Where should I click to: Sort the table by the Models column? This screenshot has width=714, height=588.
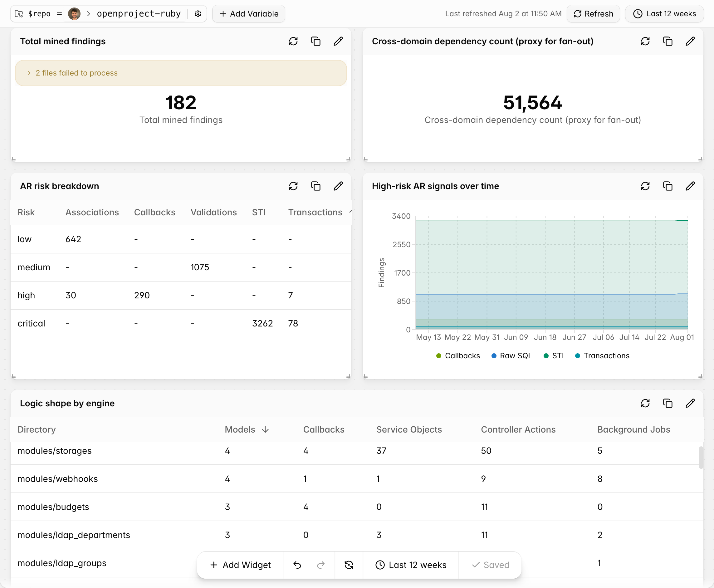click(x=247, y=429)
